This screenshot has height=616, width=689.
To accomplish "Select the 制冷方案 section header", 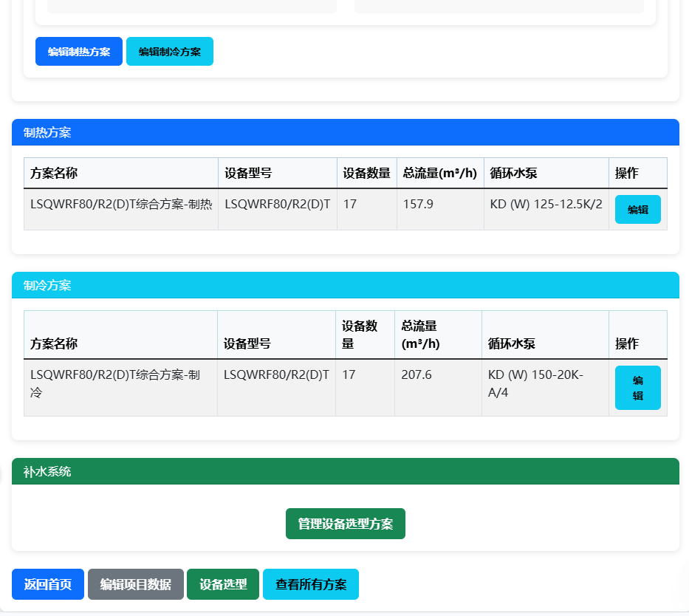I will (x=346, y=285).
